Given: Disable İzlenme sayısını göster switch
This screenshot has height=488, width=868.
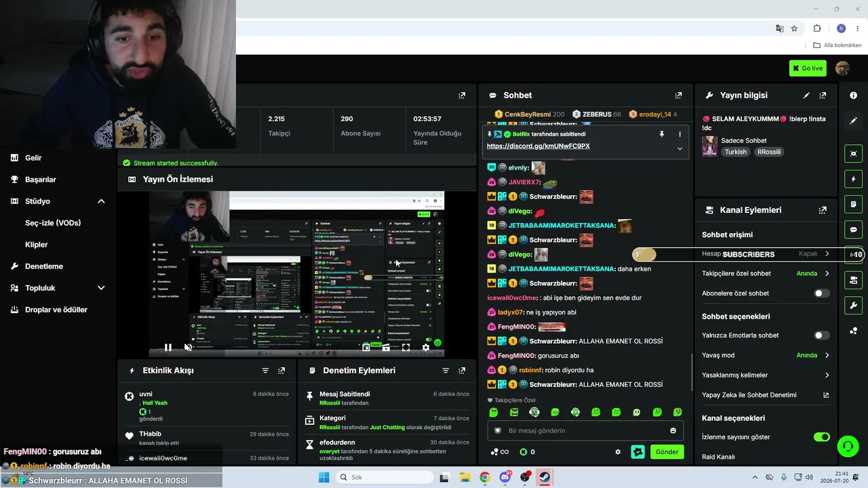Looking at the screenshot, I should coord(821,437).
